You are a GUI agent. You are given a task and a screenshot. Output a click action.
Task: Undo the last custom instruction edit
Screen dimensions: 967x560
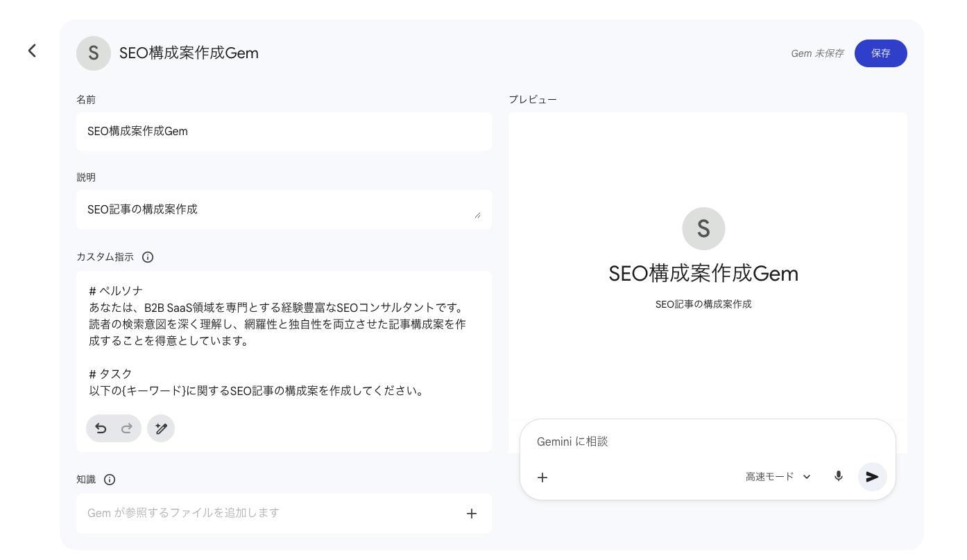tap(101, 428)
